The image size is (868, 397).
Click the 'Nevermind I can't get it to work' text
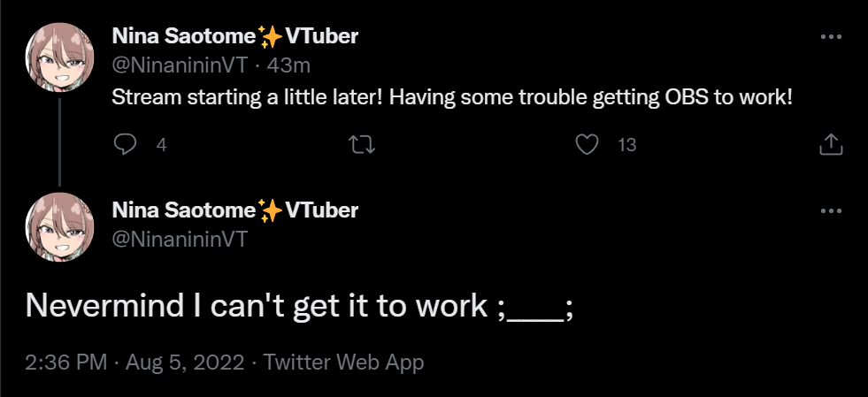click(299, 305)
